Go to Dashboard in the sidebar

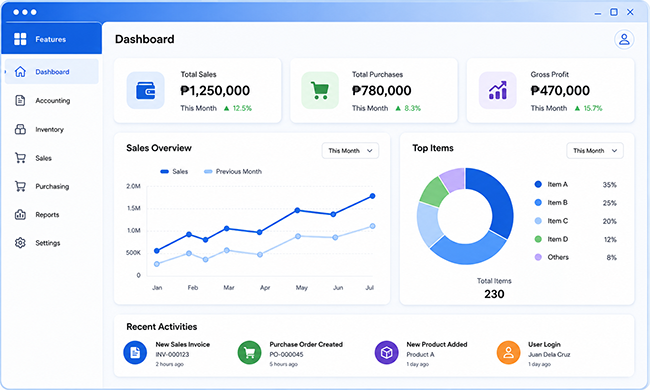52,72
